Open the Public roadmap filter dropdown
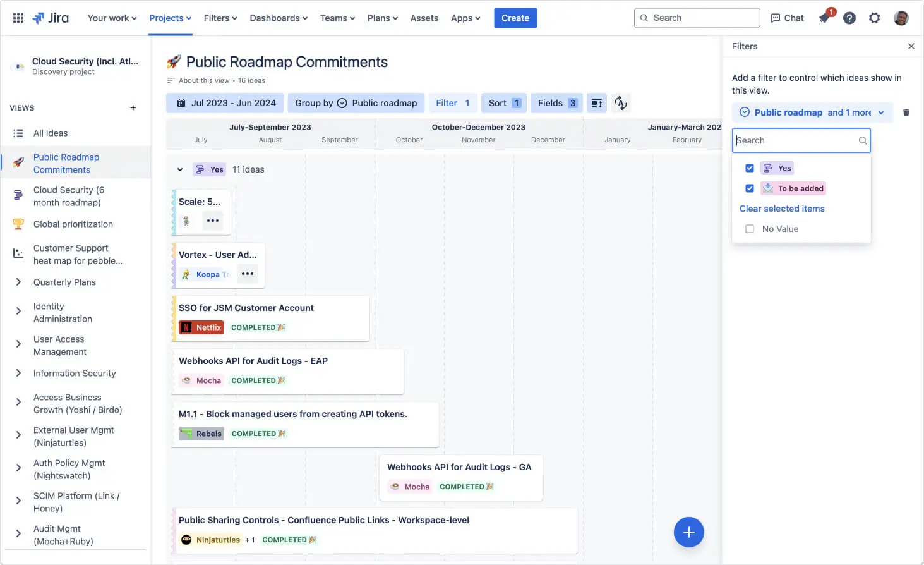This screenshot has width=924, height=565. [x=812, y=112]
